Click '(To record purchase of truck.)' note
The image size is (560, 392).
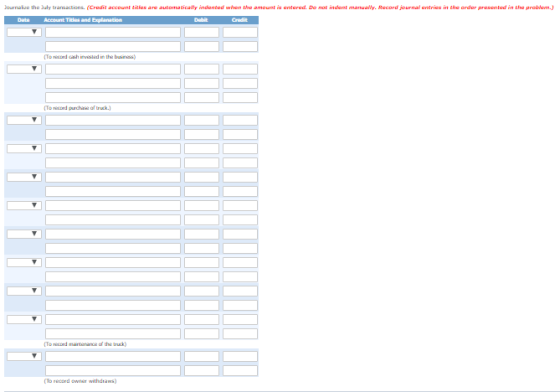[x=78, y=108]
